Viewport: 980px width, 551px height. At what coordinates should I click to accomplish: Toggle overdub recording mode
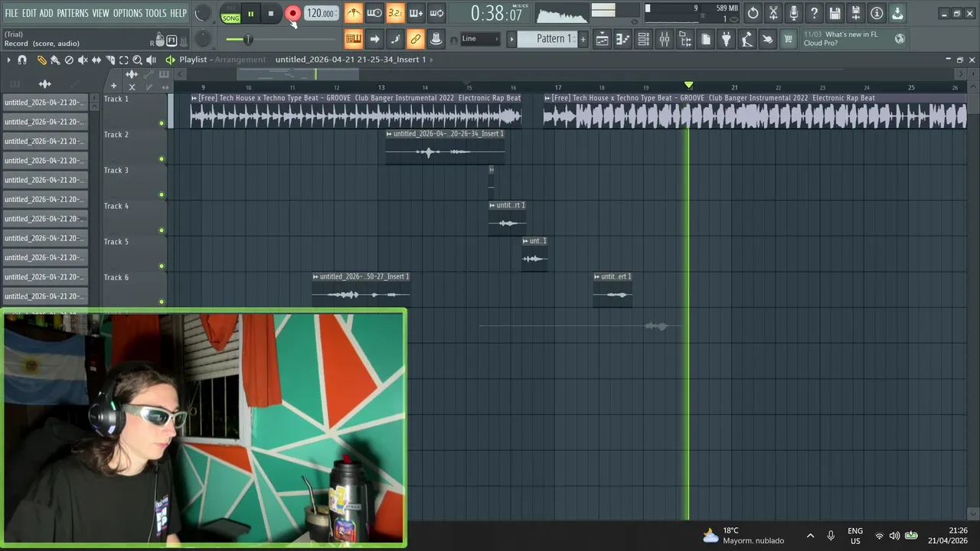416,13
